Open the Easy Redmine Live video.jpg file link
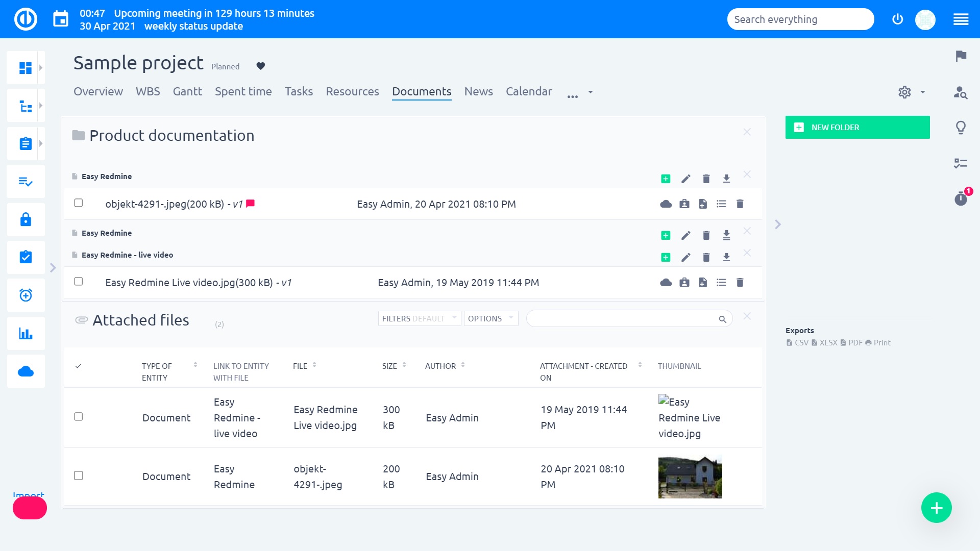The width and height of the screenshot is (980, 551). click(x=325, y=418)
